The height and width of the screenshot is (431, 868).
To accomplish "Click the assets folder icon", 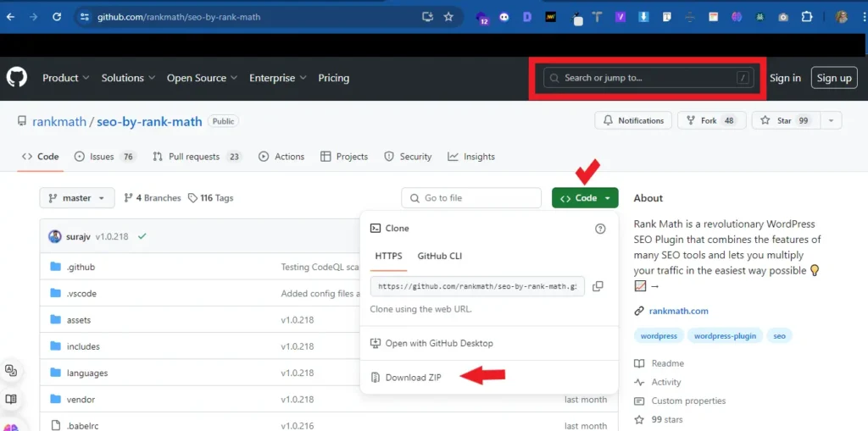I will click(55, 320).
